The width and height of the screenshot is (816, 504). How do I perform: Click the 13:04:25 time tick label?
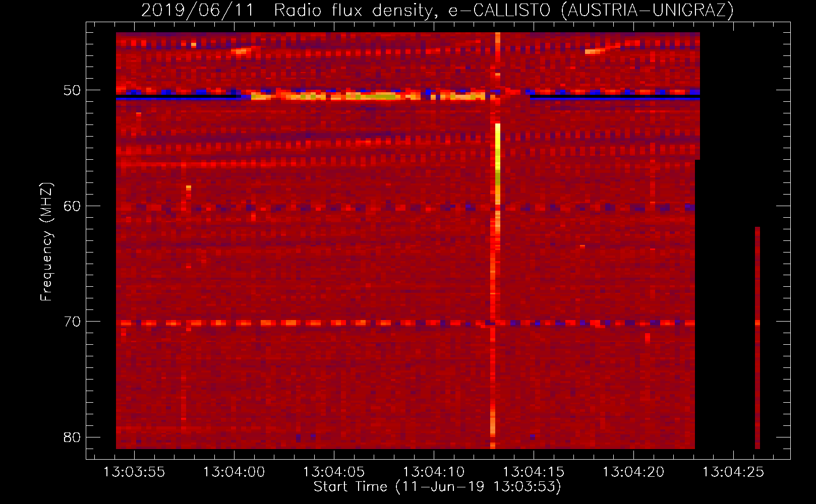pos(733,472)
